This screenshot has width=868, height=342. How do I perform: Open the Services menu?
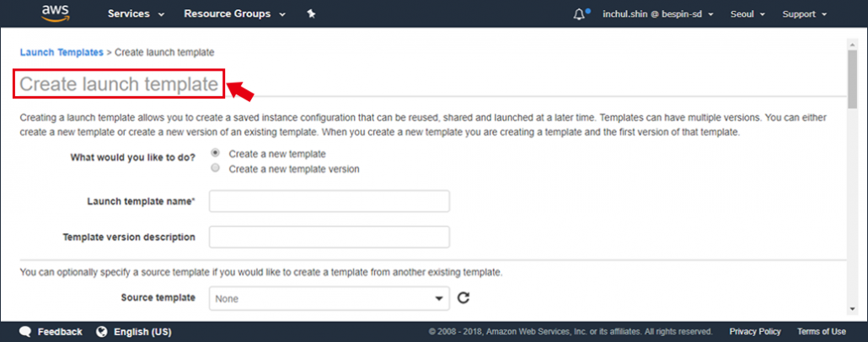pyautogui.click(x=137, y=13)
